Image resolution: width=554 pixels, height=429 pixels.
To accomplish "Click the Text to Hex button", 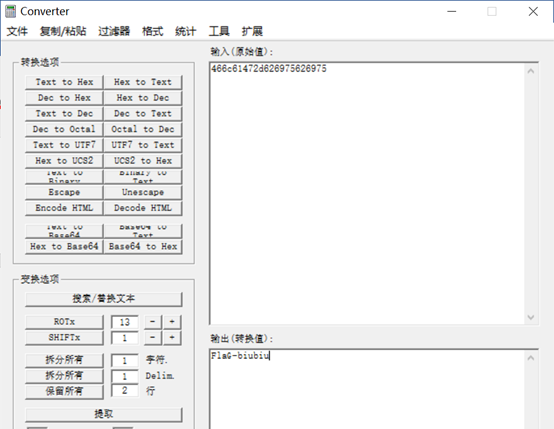I will (x=64, y=82).
